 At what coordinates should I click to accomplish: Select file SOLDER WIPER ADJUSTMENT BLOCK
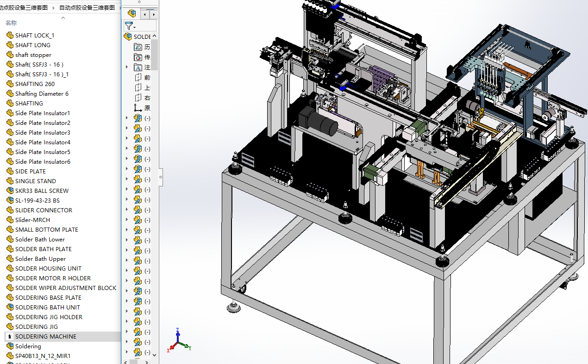coord(66,288)
